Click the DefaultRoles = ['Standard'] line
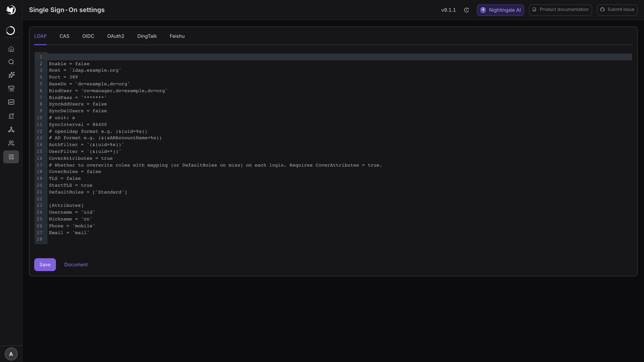Viewport: 644px width, 362px height. point(88,192)
